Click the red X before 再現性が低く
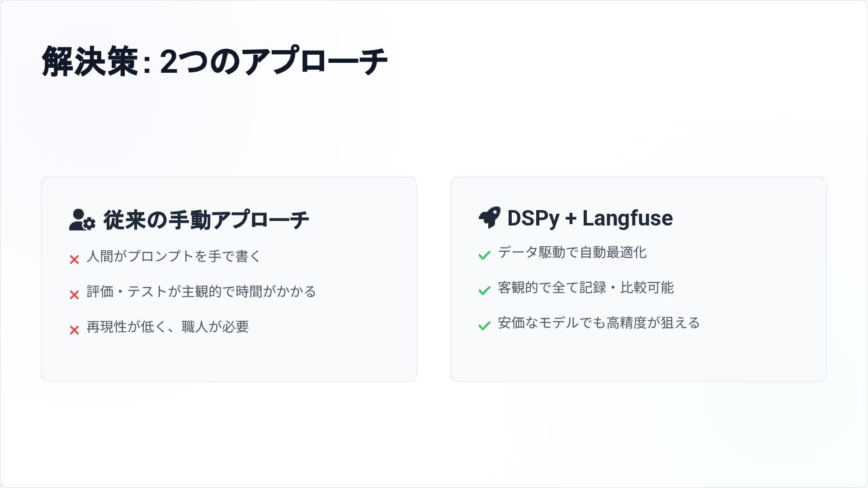The width and height of the screenshot is (868, 488). click(x=75, y=330)
